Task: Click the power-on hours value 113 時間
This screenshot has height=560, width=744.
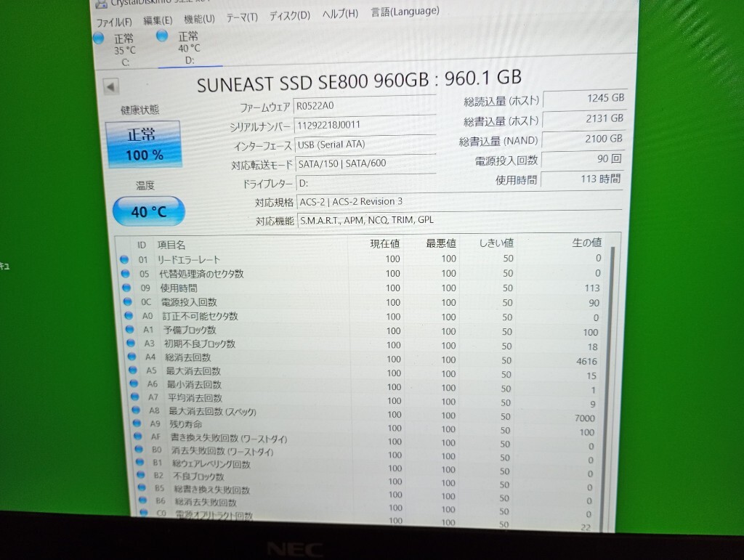Action: coord(582,179)
